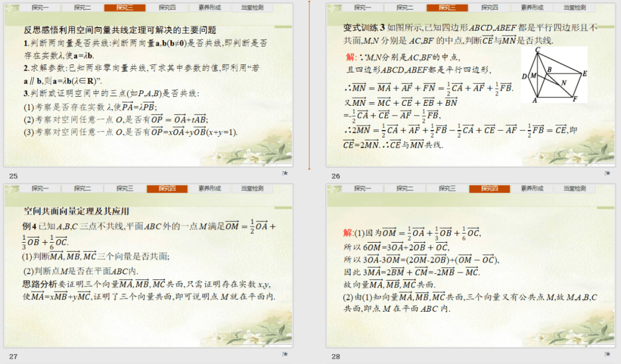This screenshot has width=621, height=364.
Task: Click the 探究二 tab on slide 26
Action: pos(405,7)
